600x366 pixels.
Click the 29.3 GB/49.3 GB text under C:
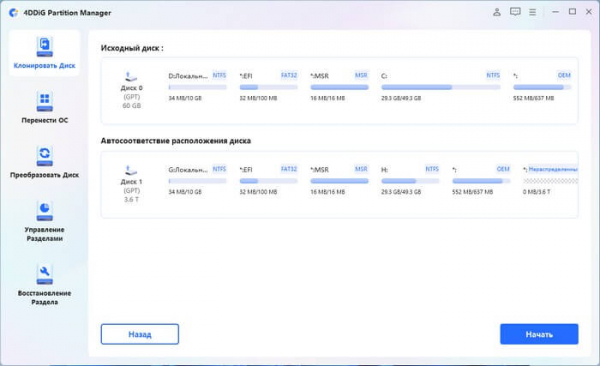click(x=401, y=98)
